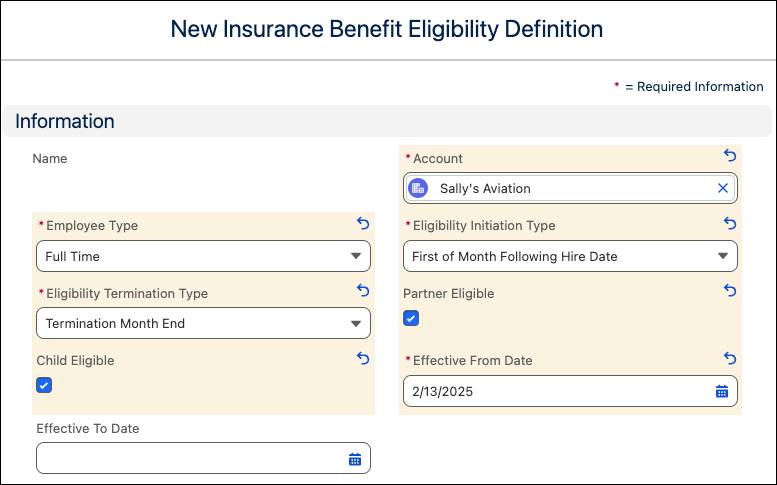The image size is (777, 485).
Task: Uncheck the Partner Eligible checkbox
Action: [x=411, y=319]
